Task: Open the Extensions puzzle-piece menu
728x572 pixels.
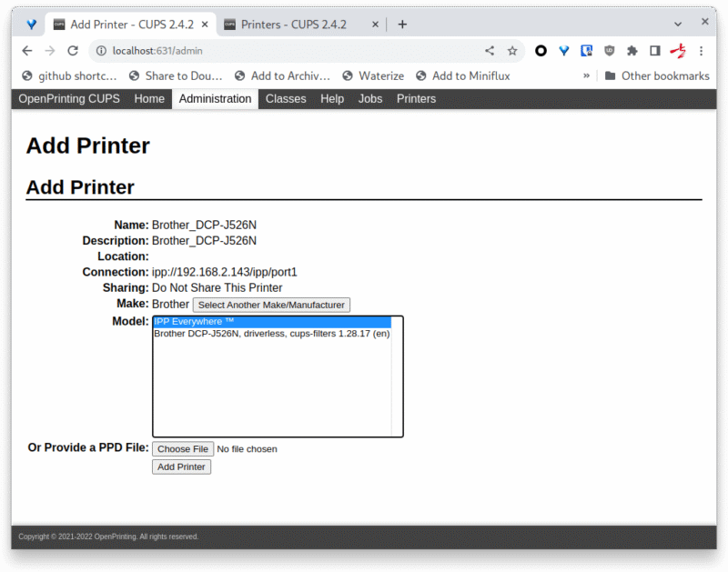Action: (632, 51)
